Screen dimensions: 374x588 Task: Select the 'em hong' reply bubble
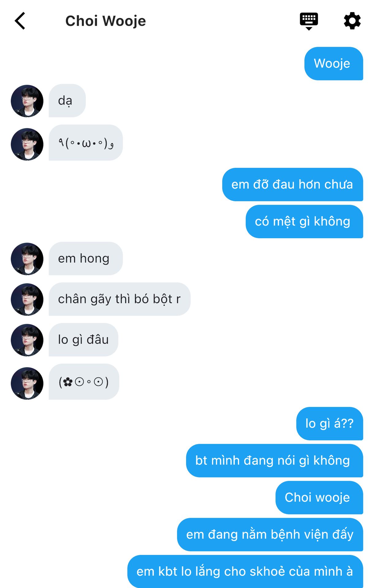tap(86, 258)
